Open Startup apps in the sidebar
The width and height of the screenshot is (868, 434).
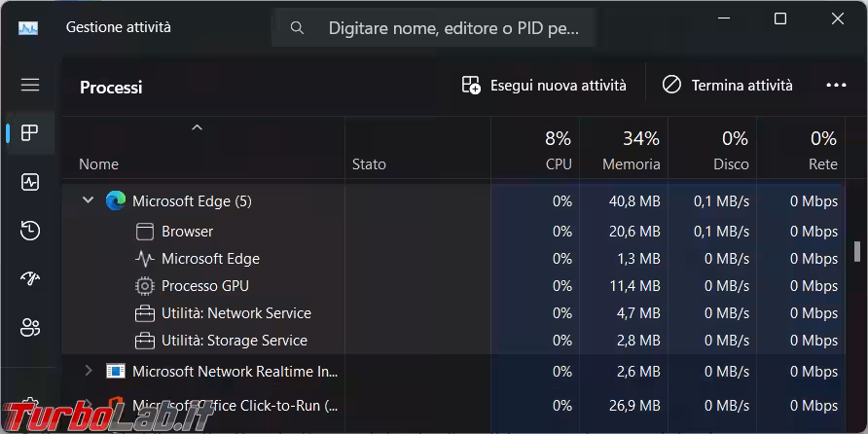(30, 279)
